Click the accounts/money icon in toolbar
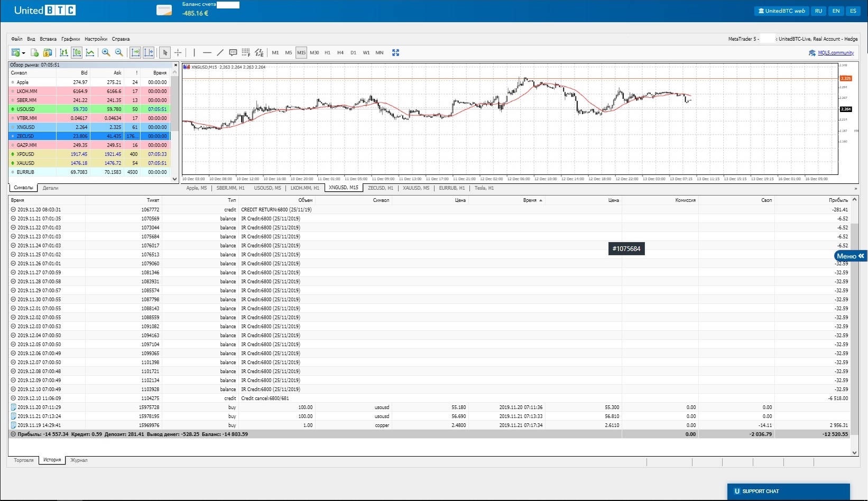The image size is (868, 501). click(48, 52)
